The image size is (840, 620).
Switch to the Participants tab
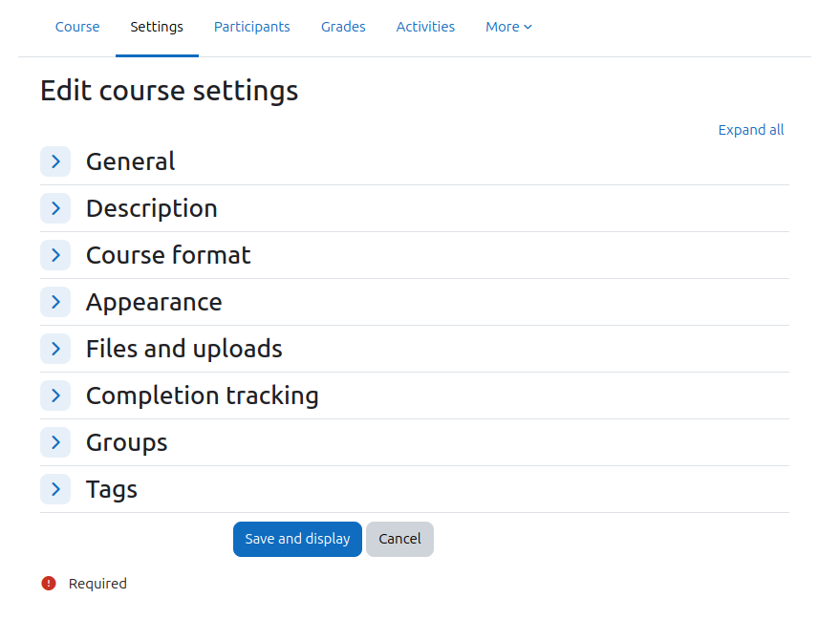(251, 27)
